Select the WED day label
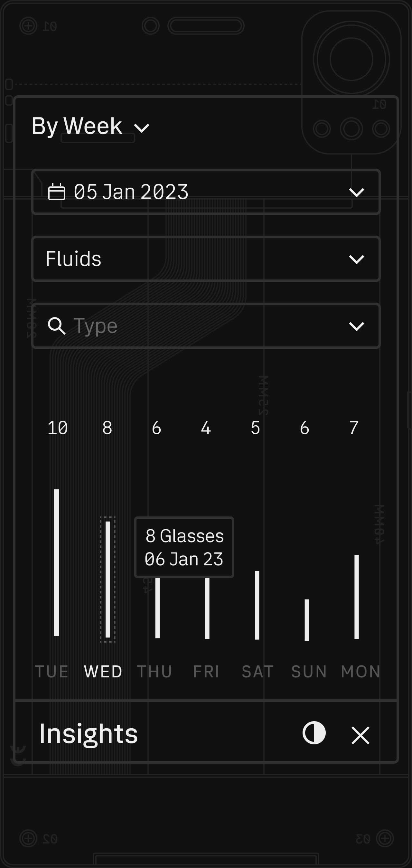The width and height of the screenshot is (412, 868). (103, 672)
